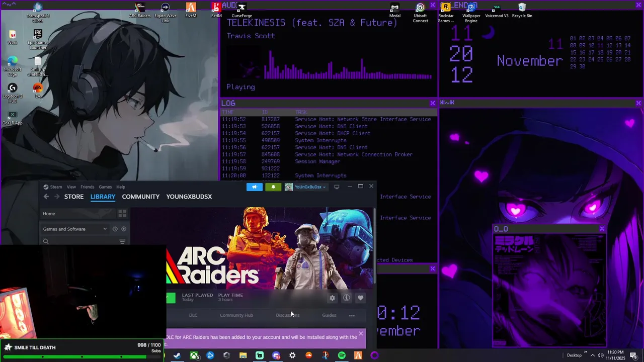644x362 pixels.
Task: Open Elgato Wave Link desktop icon
Action: point(165,12)
